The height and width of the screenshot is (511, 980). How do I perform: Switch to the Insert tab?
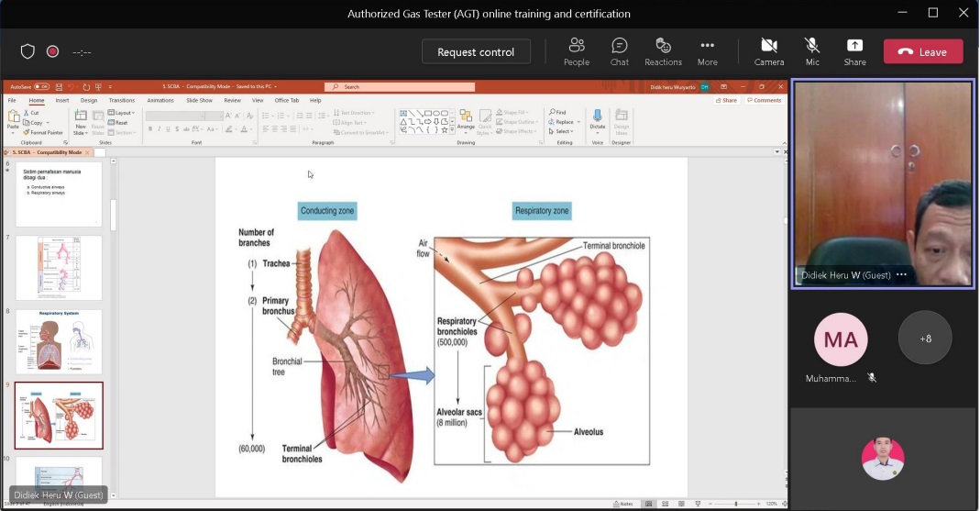61,100
